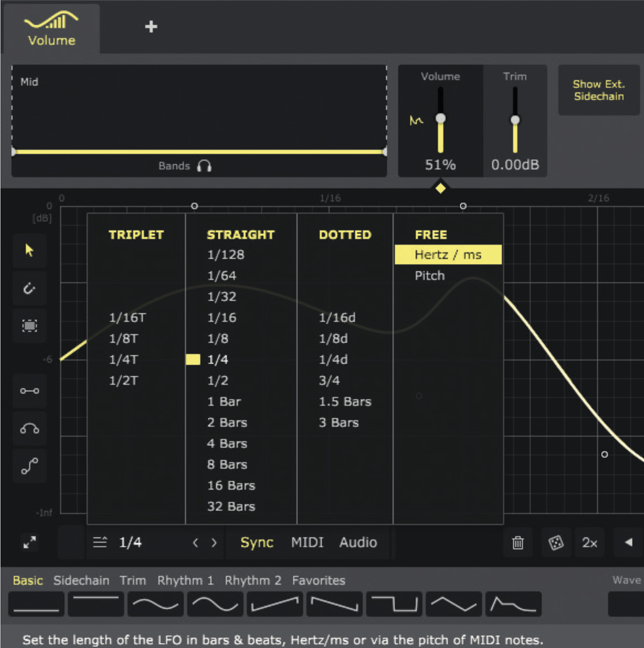Screen dimensions: 644x648
Task: Choose Pitch in Free column
Action: pyautogui.click(x=430, y=276)
